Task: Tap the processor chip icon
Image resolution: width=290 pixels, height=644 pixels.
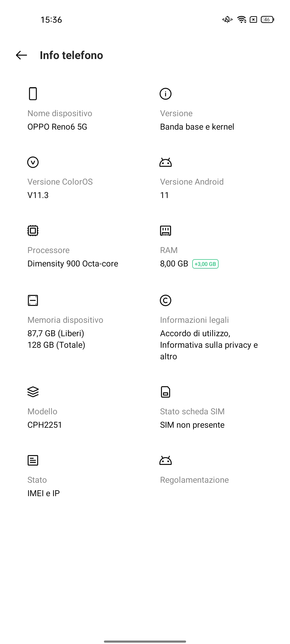Action: (33, 230)
